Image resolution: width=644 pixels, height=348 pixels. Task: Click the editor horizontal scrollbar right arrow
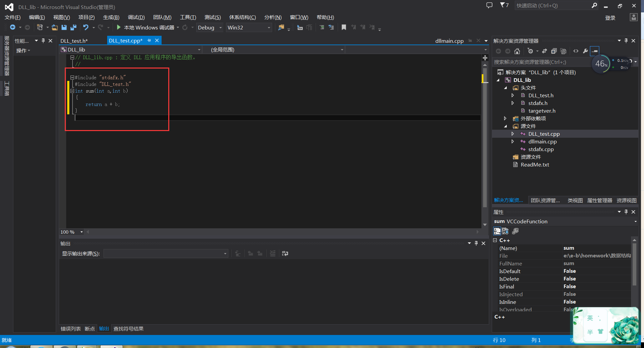478,232
